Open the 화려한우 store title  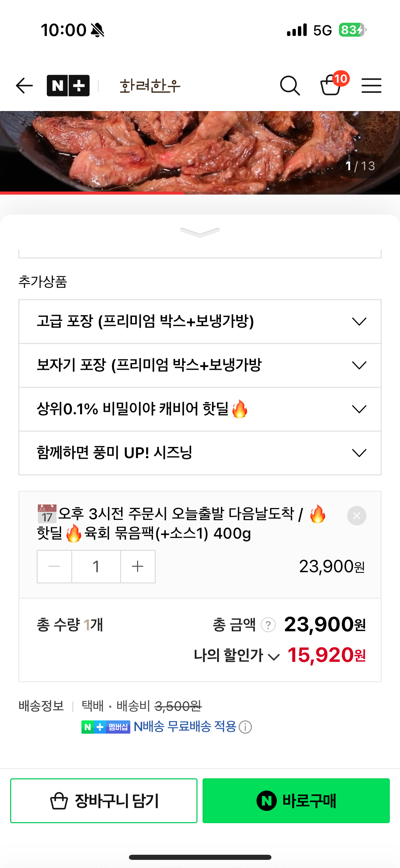[150, 85]
